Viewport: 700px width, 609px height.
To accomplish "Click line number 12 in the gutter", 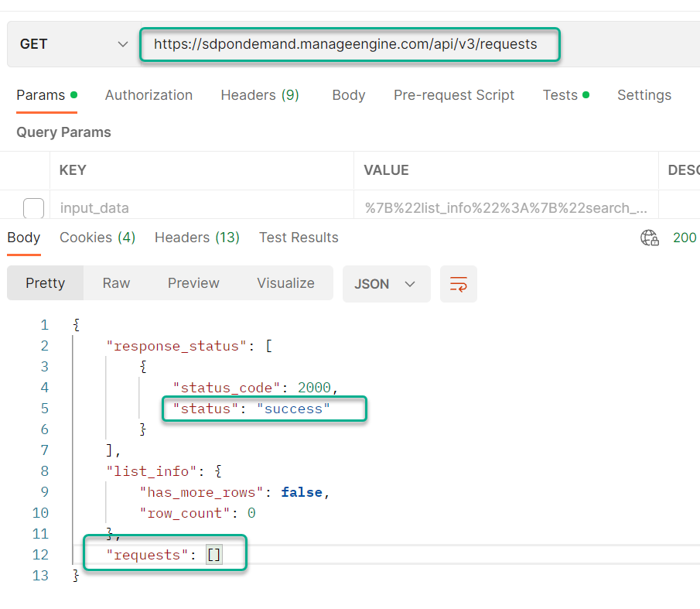I will pos(40,555).
